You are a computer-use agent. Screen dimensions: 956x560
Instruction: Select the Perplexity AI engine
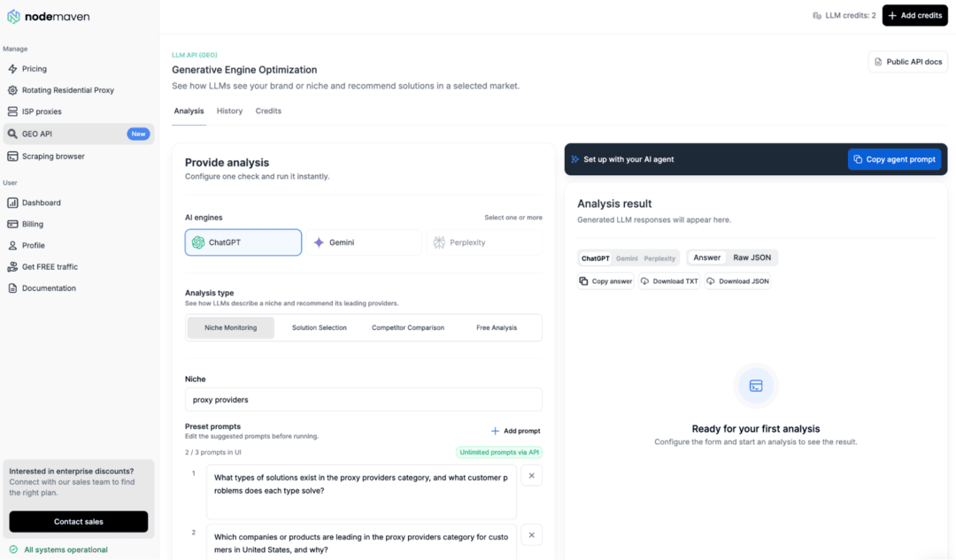484,242
